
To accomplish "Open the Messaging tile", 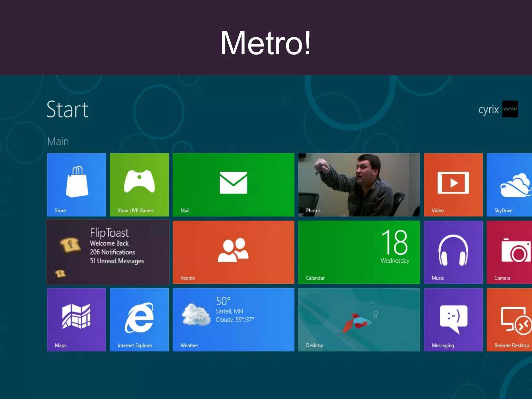I will [x=453, y=320].
